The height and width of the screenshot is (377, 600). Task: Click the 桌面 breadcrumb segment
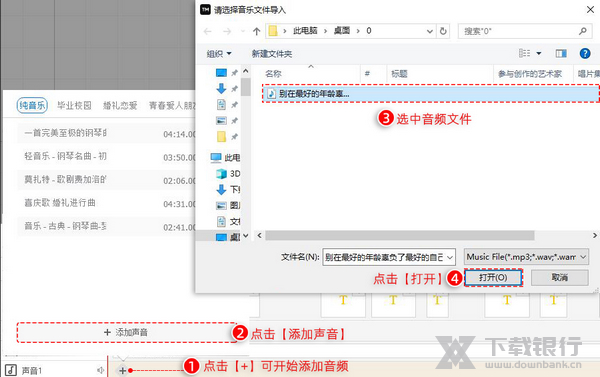pyautogui.click(x=342, y=31)
